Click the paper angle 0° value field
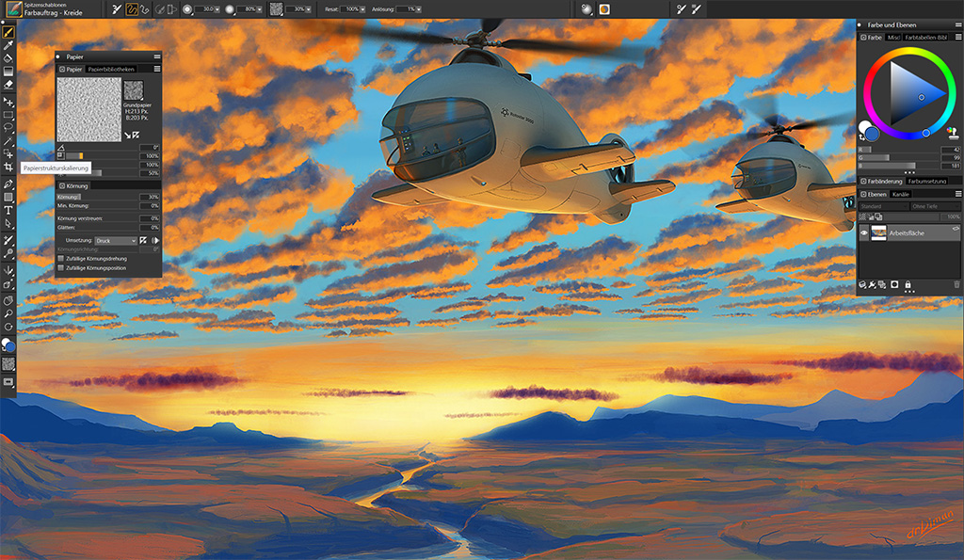 [150, 148]
